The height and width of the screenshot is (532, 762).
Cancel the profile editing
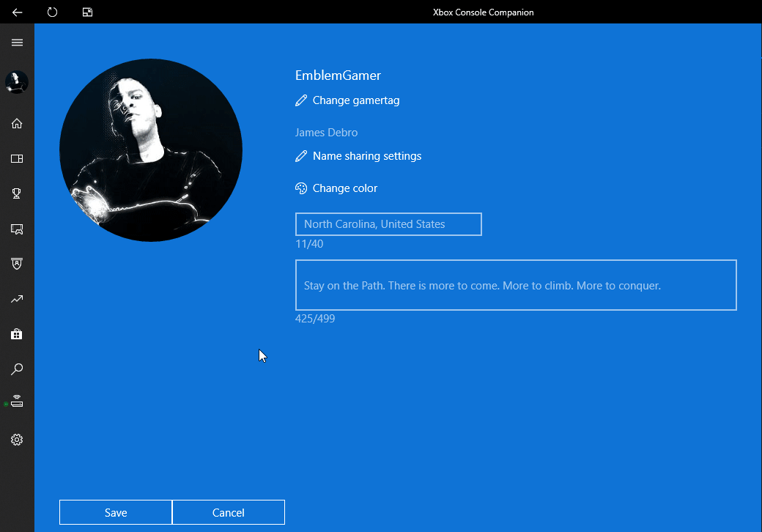coord(229,512)
